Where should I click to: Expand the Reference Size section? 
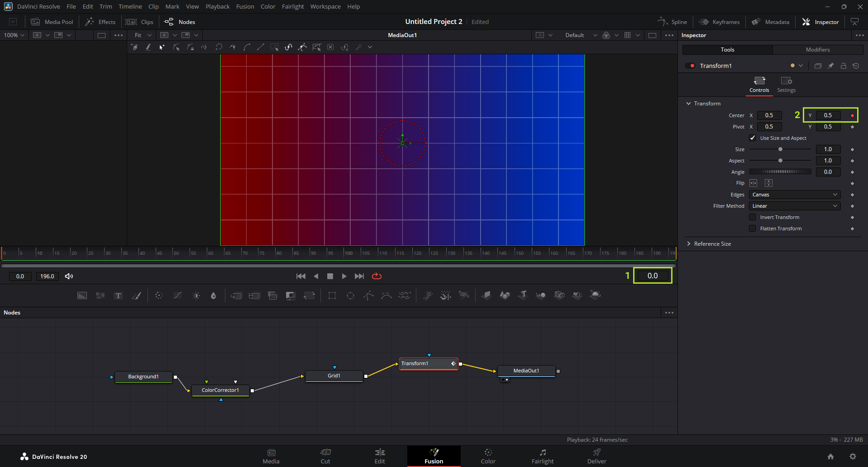(712, 244)
